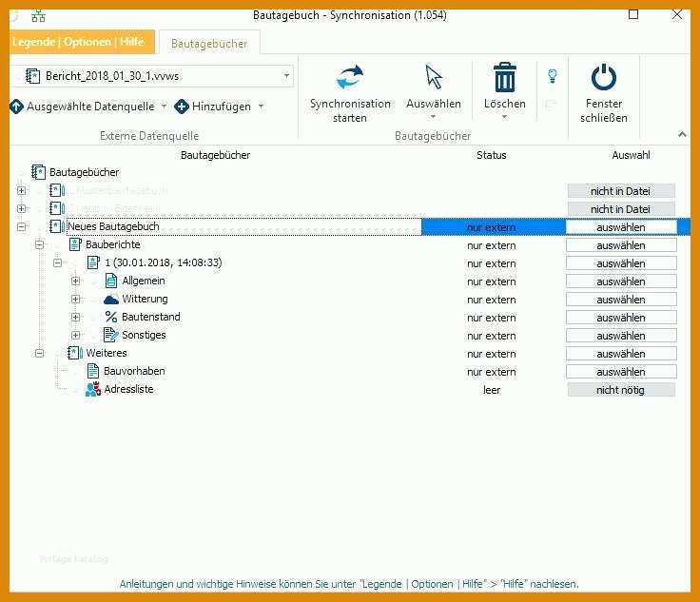Viewport: 700px width, 602px height.
Task: Click the nicht nötig button for Adressliste
Action: click(621, 390)
